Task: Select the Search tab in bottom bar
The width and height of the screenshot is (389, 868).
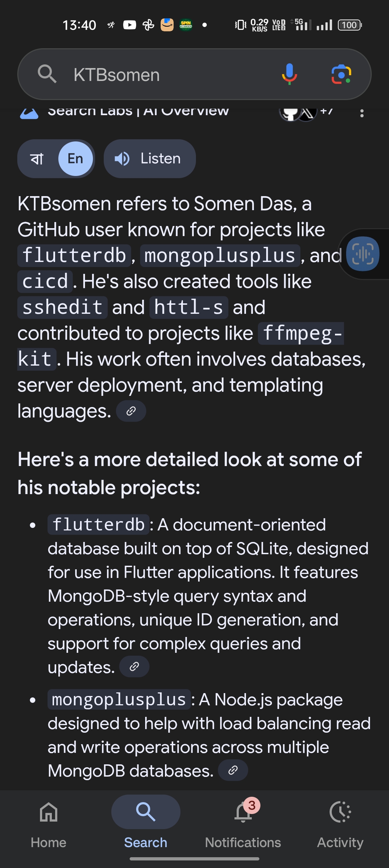Action: (146, 823)
